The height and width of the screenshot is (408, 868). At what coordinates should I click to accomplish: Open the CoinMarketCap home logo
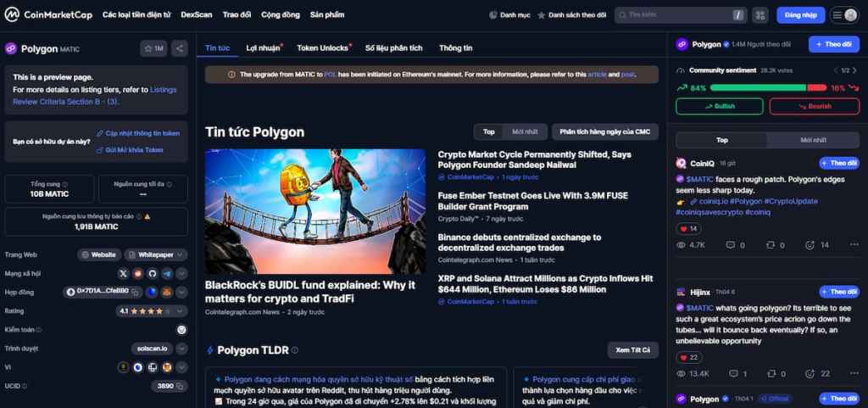tap(48, 15)
